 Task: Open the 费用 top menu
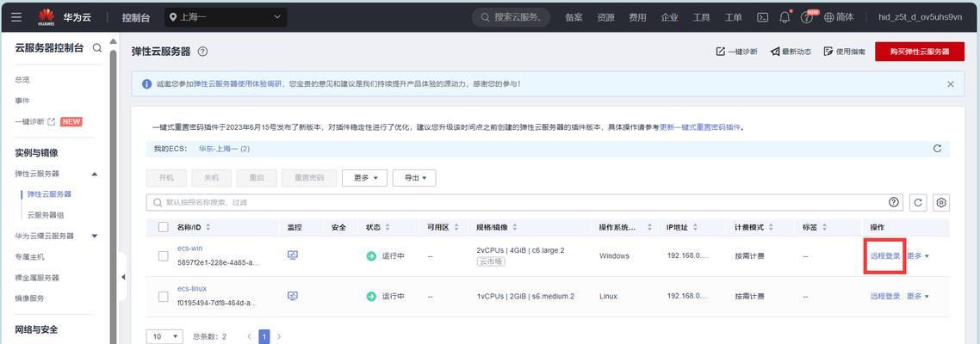click(637, 17)
